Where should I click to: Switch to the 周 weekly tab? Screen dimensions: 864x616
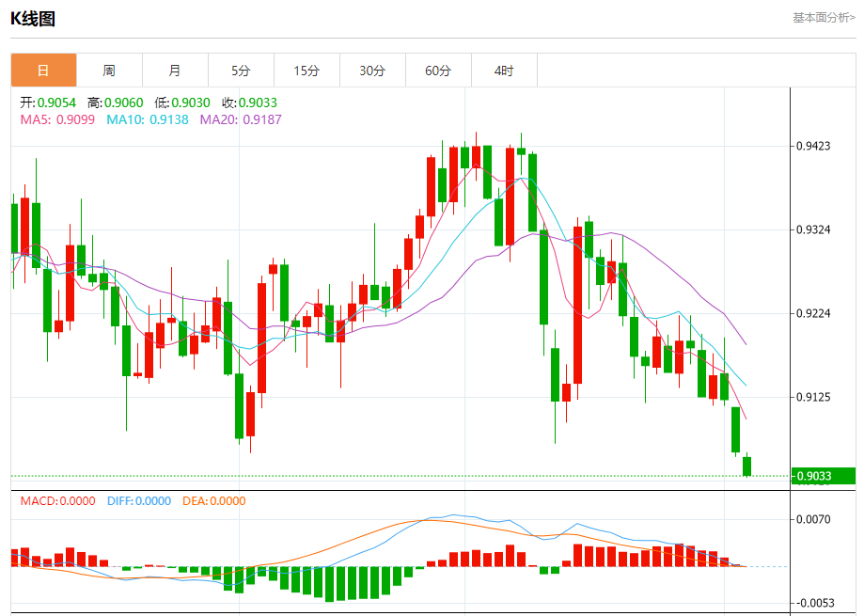click(109, 71)
